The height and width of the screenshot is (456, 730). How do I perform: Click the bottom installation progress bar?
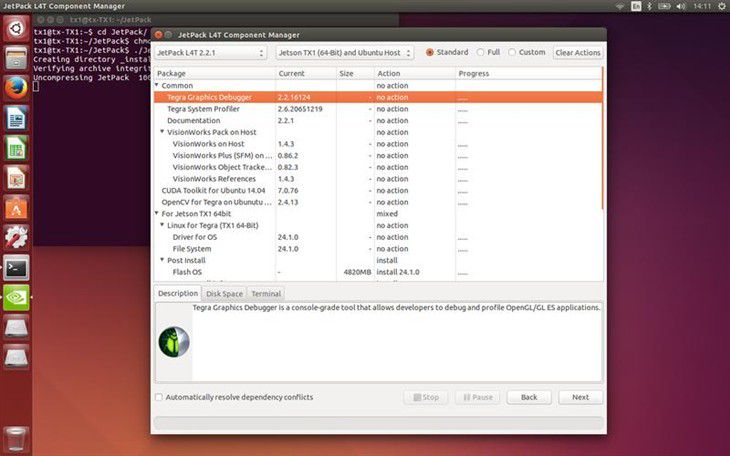[379, 422]
